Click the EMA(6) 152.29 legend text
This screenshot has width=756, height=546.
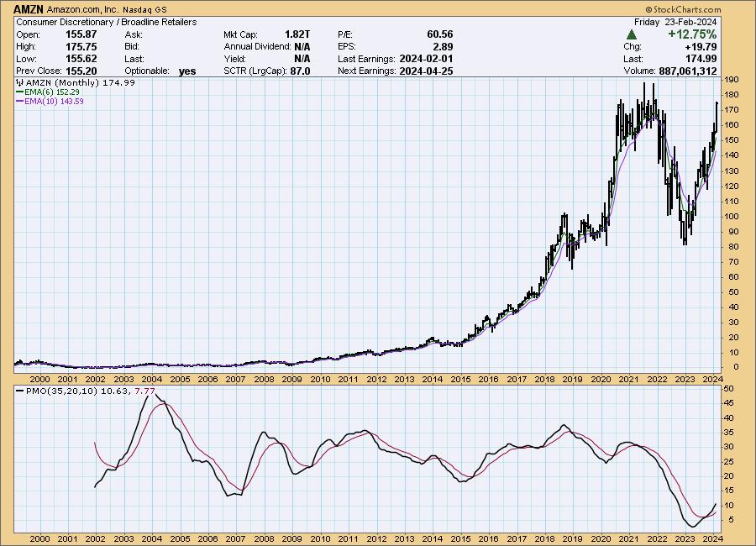(x=52, y=92)
